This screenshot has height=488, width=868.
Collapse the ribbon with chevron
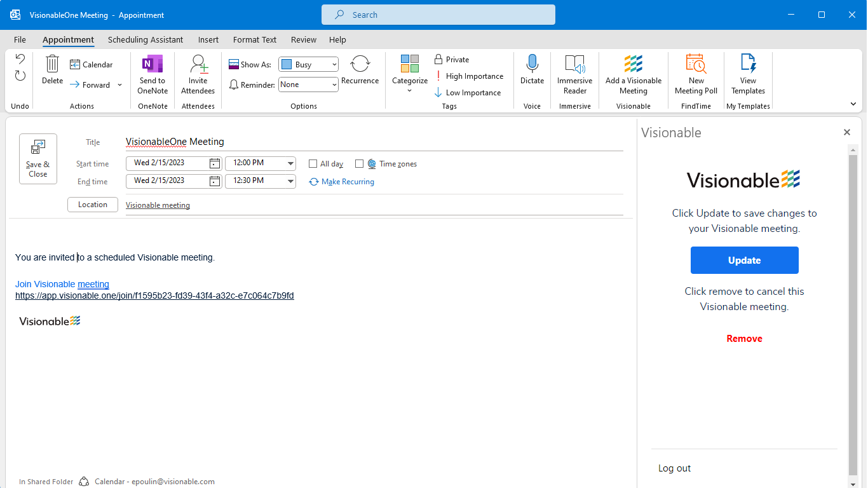point(853,104)
